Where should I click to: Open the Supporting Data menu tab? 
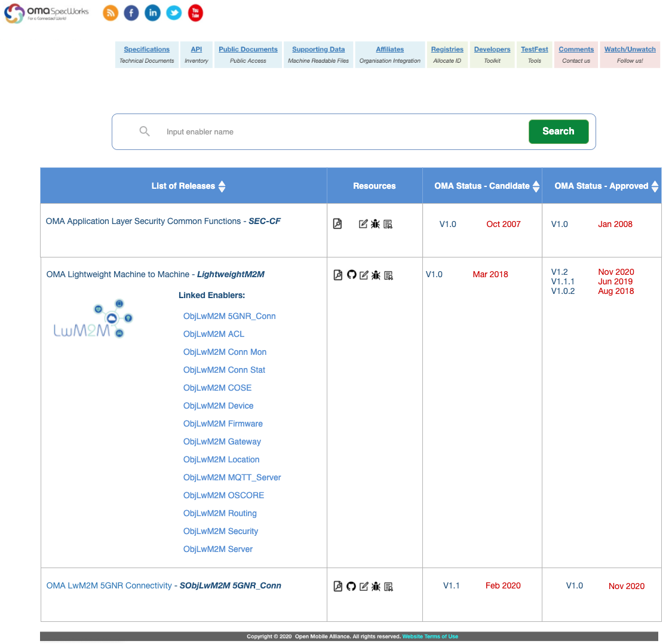pos(318,54)
